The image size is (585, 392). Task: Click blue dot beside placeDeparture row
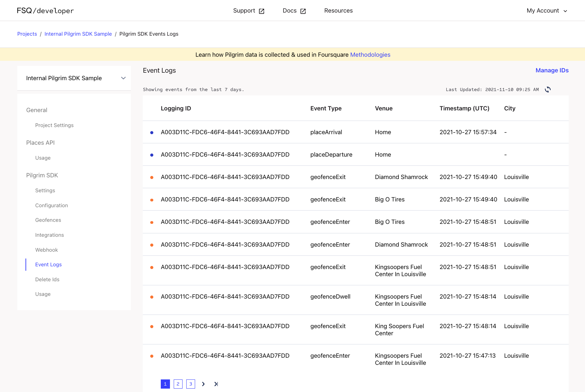pos(152,155)
